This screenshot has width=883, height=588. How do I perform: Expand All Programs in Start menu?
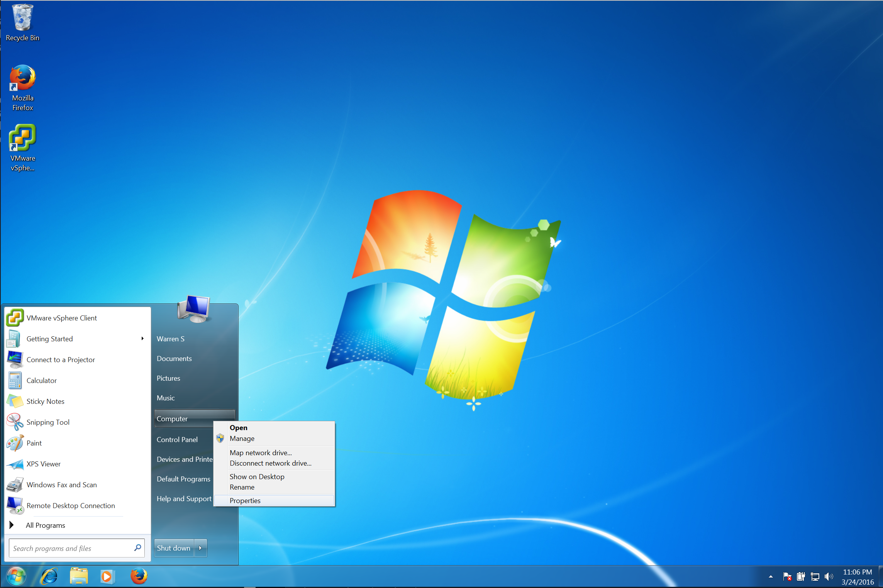coord(45,525)
